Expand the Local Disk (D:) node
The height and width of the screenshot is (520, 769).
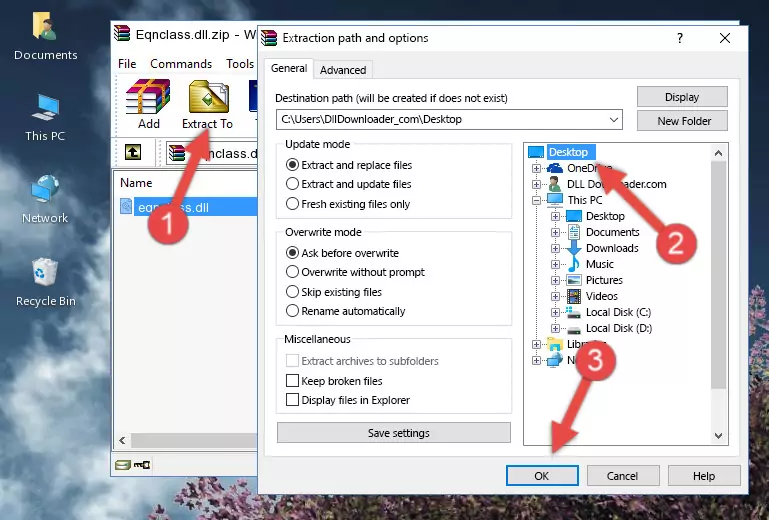555,328
